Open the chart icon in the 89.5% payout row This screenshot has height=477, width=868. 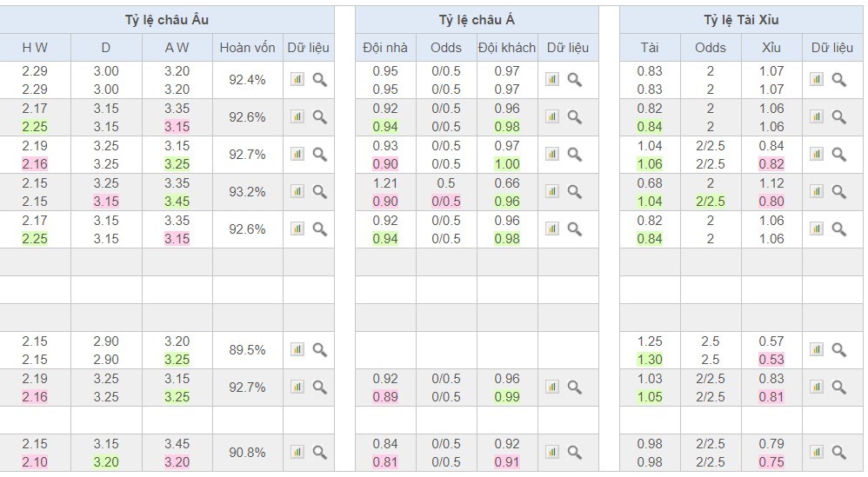tap(297, 349)
